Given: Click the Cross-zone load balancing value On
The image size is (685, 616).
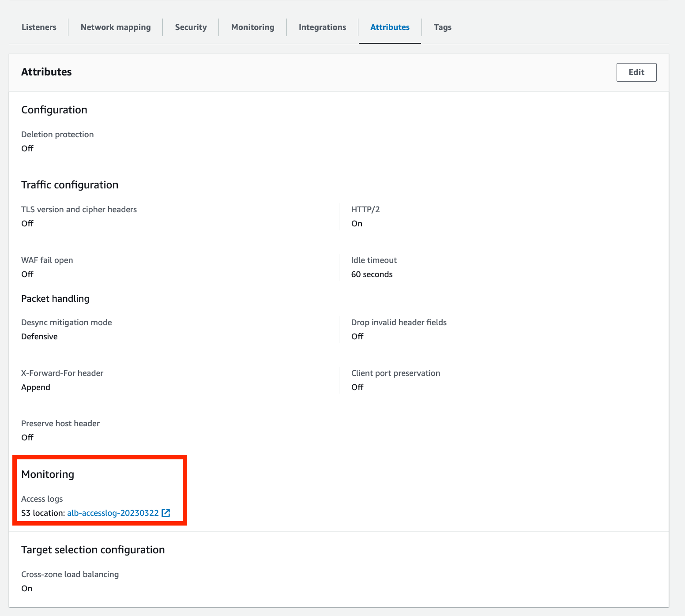Looking at the screenshot, I should point(26,588).
